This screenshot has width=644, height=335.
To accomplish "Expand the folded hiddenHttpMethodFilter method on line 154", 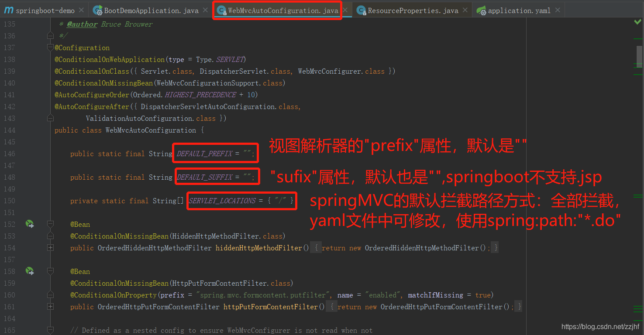I will coord(50,248).
